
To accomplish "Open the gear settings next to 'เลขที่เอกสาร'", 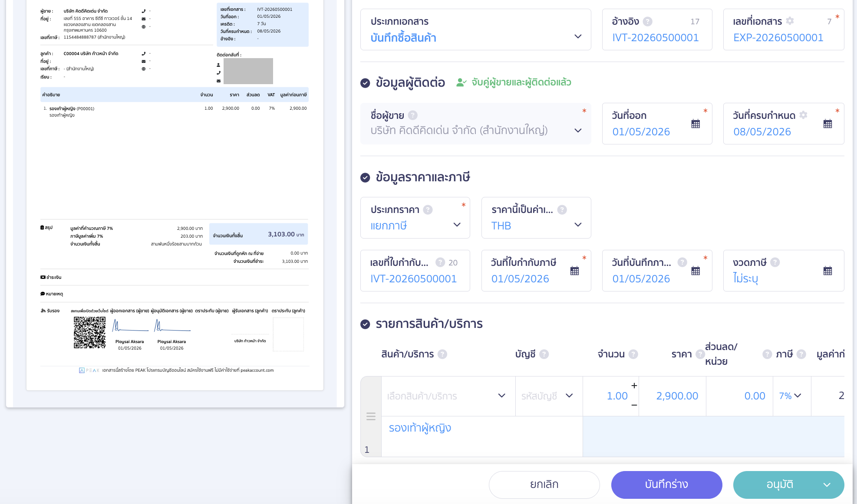I will (x=790, y=21).
